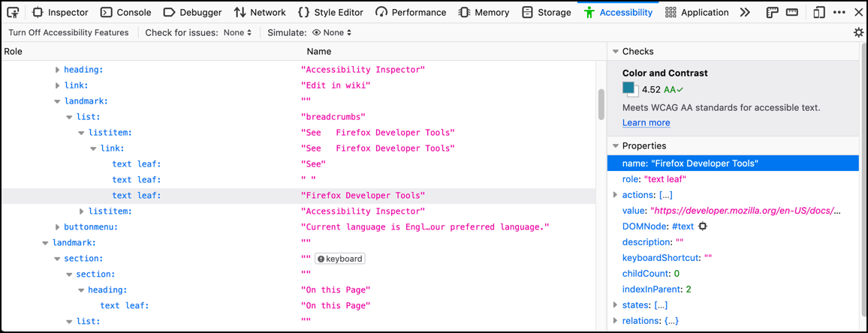
Task: Expand the Accessibility Inspector heading row
Action: [57, 70]
